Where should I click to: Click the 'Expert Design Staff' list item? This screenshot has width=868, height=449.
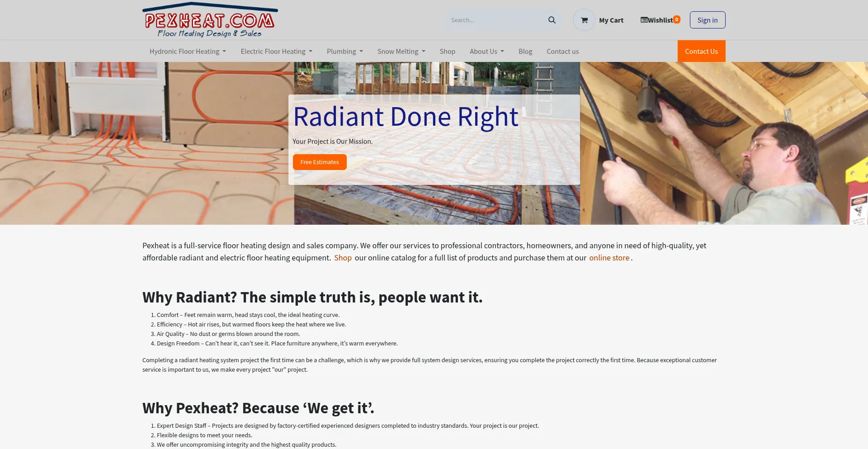348,425
